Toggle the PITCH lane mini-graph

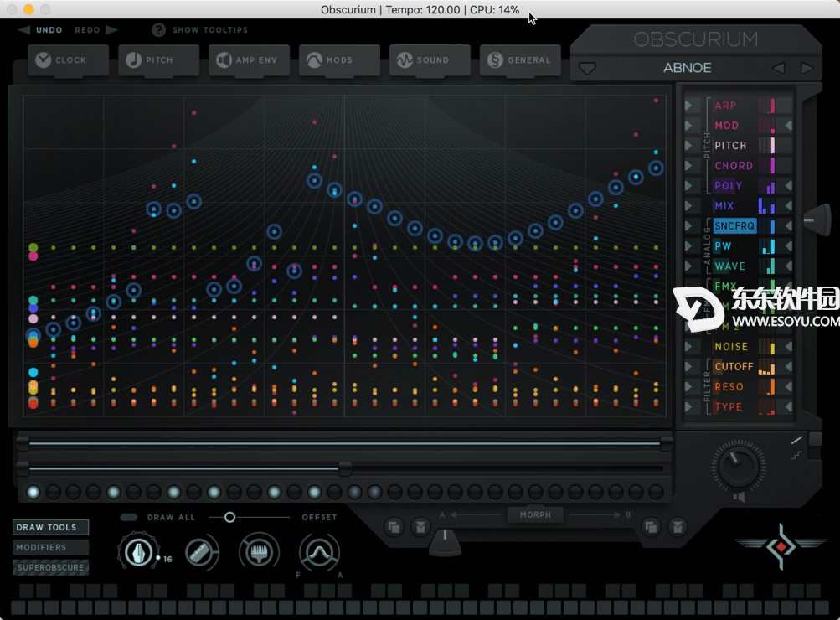767,145
